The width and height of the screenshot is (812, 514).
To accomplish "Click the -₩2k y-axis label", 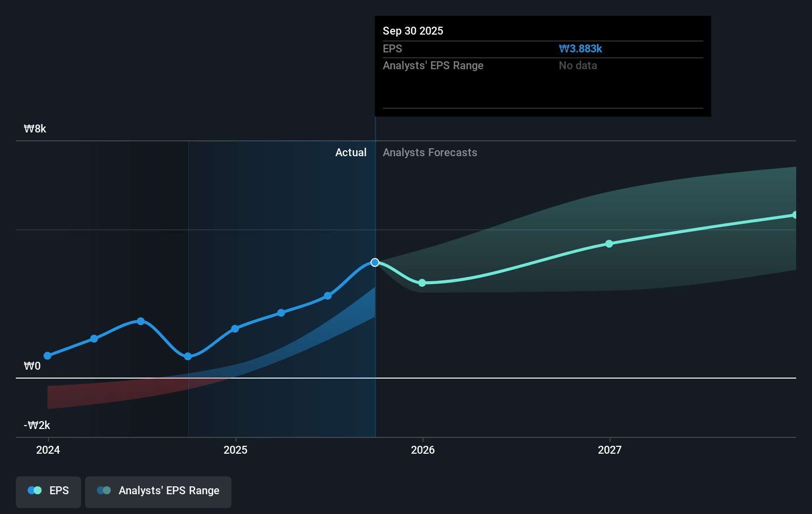I will pos(37,425).
